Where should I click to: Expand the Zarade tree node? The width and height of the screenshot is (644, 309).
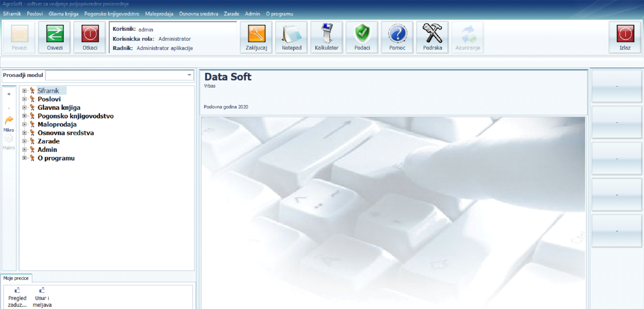coord(24,141)
